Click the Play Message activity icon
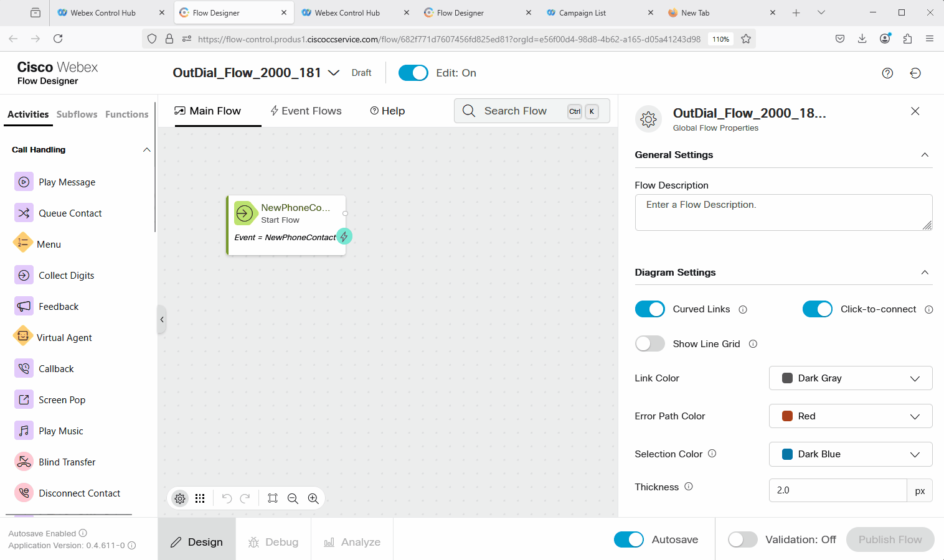Screen dimensions: 944x560 click(24, 182)
